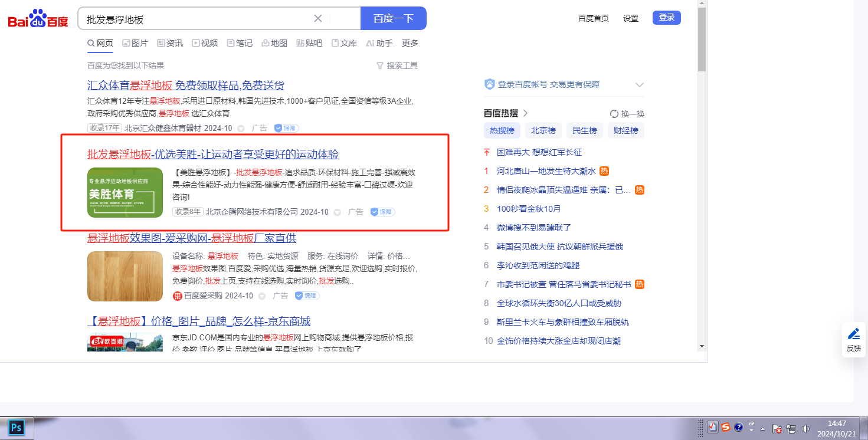Click the Baidu logo
The height and width of the screenshot is (440, 868).
(x=38, y=19)
